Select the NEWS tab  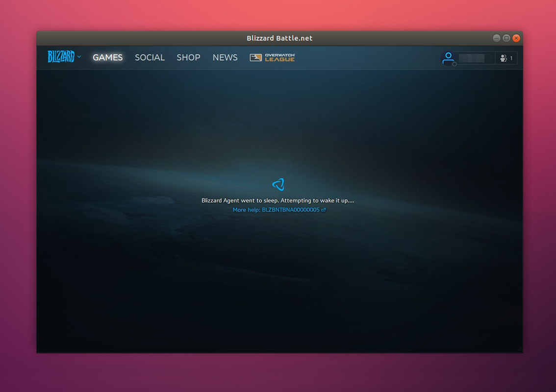tap(225, 57)
